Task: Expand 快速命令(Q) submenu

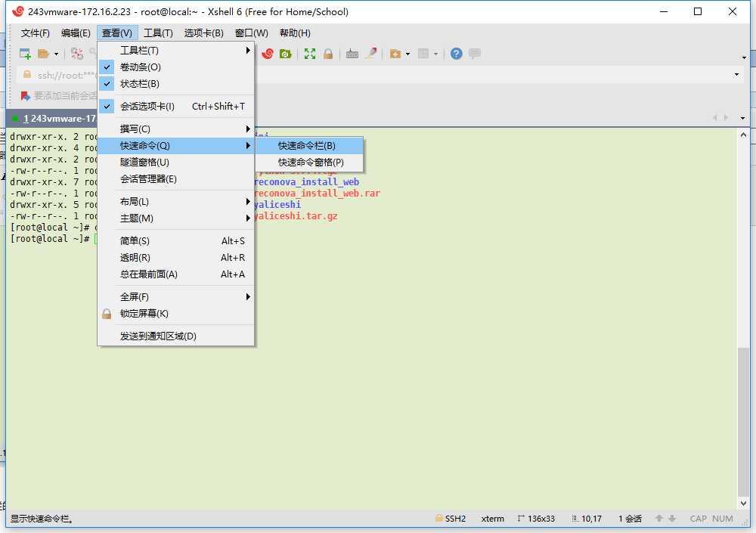Action: click(x=176, y=146)
